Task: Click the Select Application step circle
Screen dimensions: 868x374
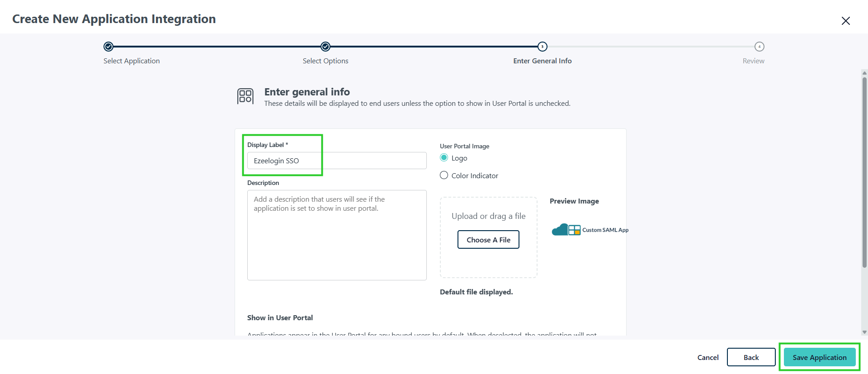Action: pyautogui.click(x=108, y=47)
